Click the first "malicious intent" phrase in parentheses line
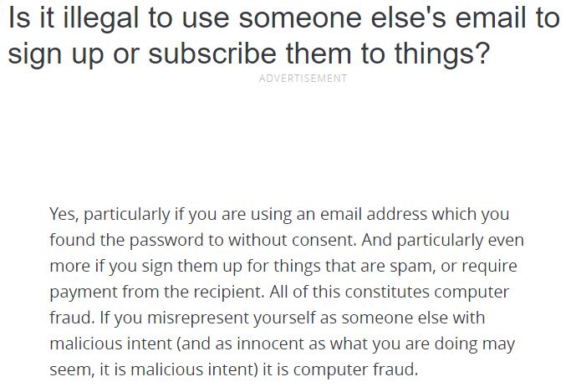Screen dimensions: 571x392 [110, 344]
